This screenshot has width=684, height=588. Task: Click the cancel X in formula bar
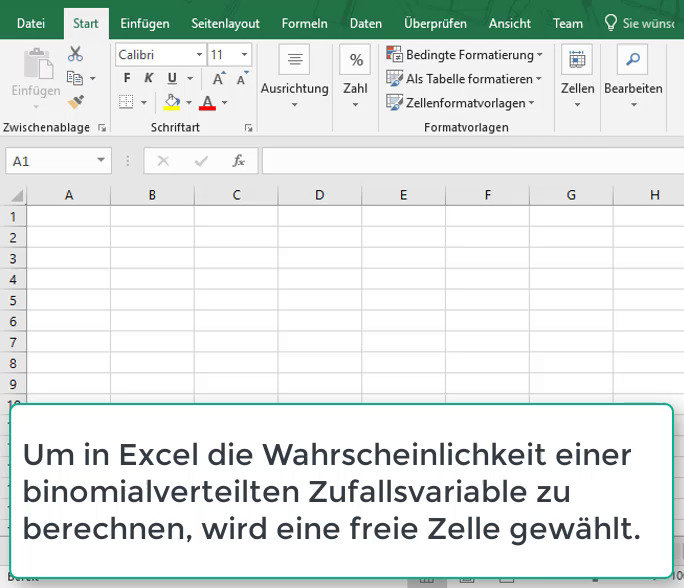[x=163, y=161]
